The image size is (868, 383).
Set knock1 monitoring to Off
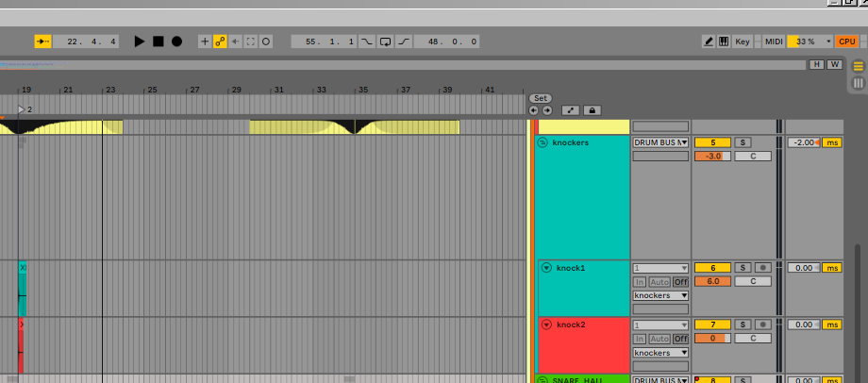pyautogui.click(x=680, y=282)
